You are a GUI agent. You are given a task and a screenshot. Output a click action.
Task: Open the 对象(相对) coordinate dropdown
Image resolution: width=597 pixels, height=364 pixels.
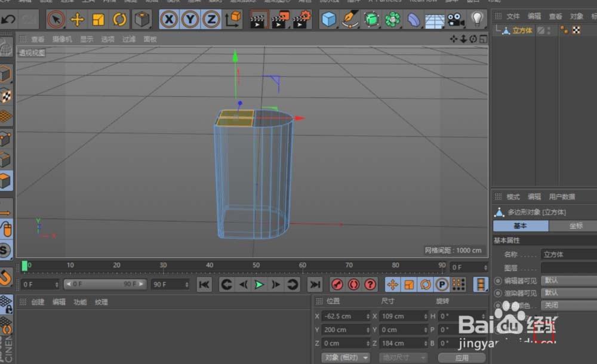tap(345, 357)
